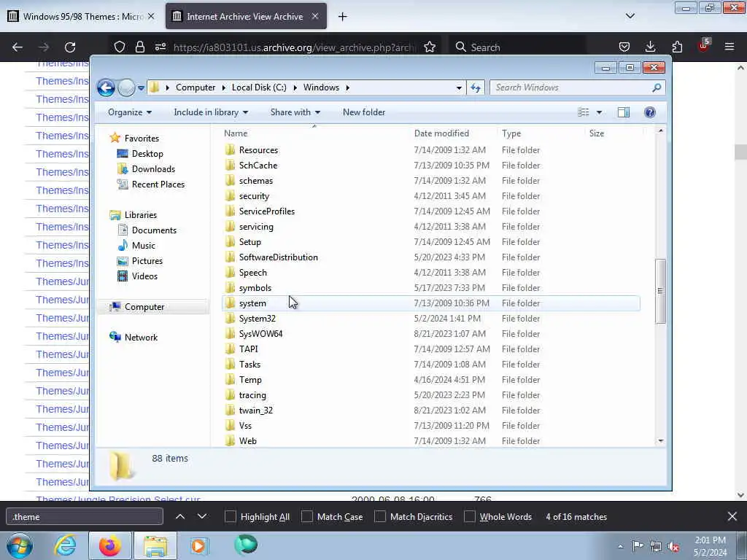Image resolution: width=747 pixels, height=560 pixels.
Task: Expand address bar previous locations dropdown
Action: click(459, 88)
